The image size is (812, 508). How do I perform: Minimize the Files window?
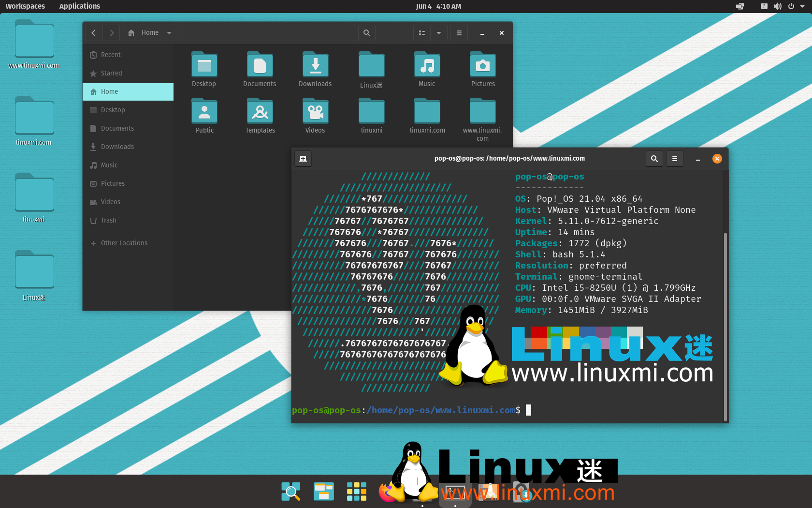482,33
